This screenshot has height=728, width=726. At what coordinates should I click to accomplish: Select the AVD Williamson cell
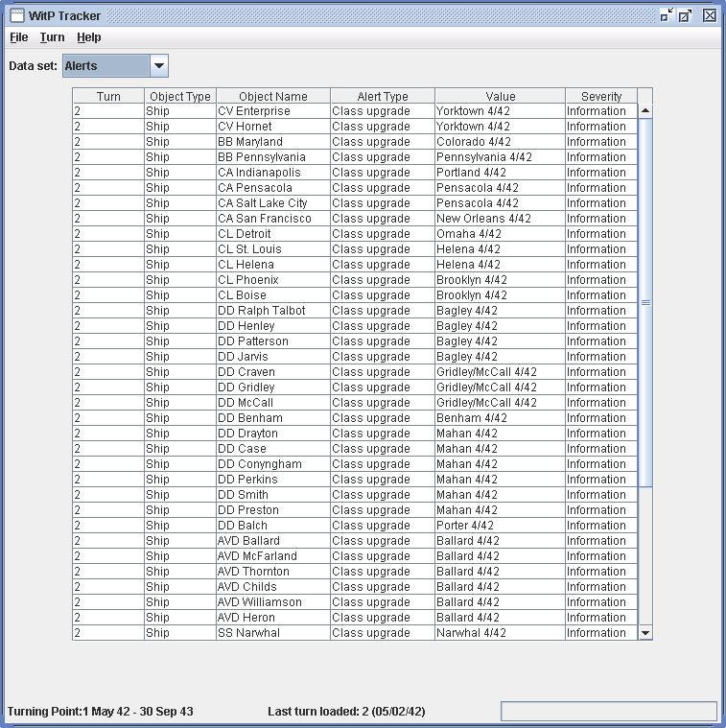point(273,601)
